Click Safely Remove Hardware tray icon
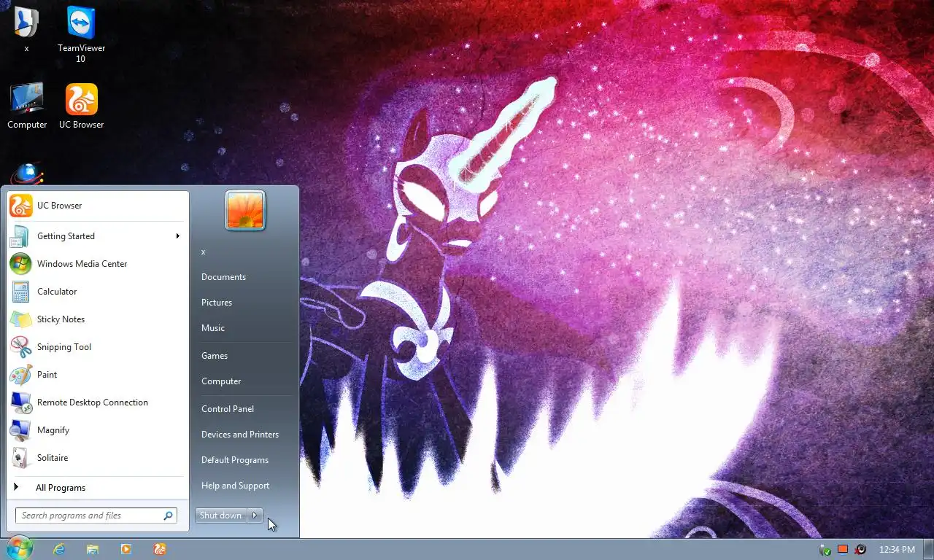934x560 pixels. pyautogui.click(x=825, y=550)
